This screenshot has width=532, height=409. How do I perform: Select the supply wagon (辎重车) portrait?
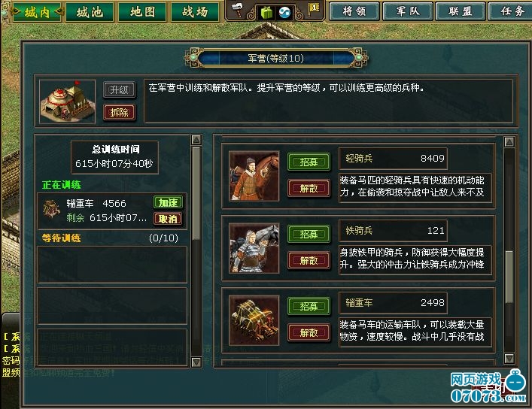pyautogui.click(x=254, y=320)
